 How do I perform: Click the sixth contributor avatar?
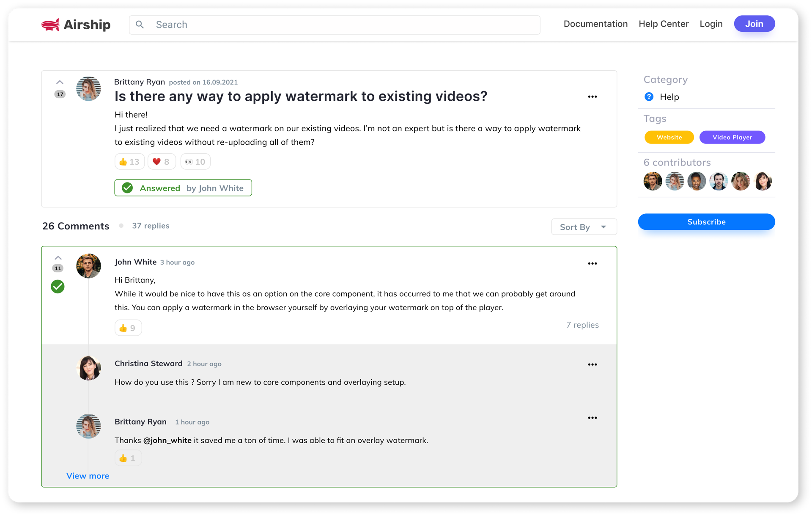[x=763, y=181]
